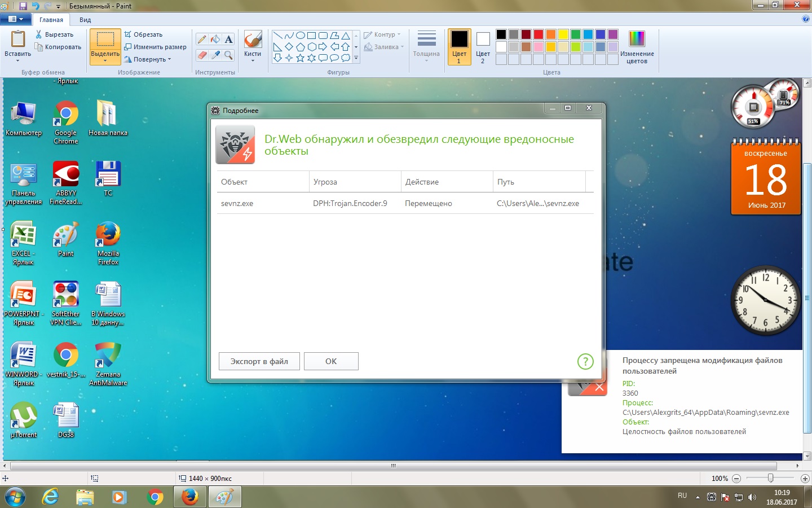This screenshot has width=812, height=508.
Task: Open Paint help question mark icon
Action: pyautogui.click(x=805, y=19)
